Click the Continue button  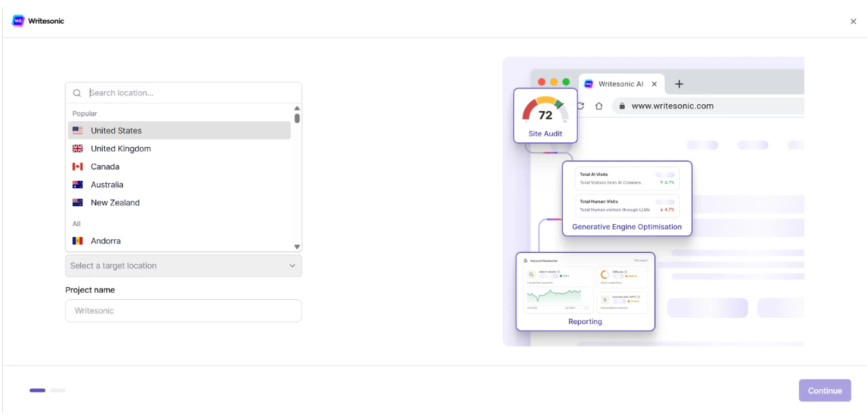click(825, 391)
